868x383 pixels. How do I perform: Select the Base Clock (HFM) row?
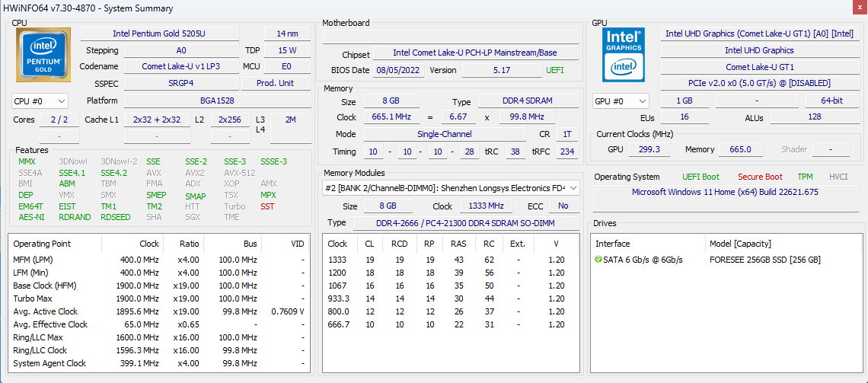coord(159,286)
